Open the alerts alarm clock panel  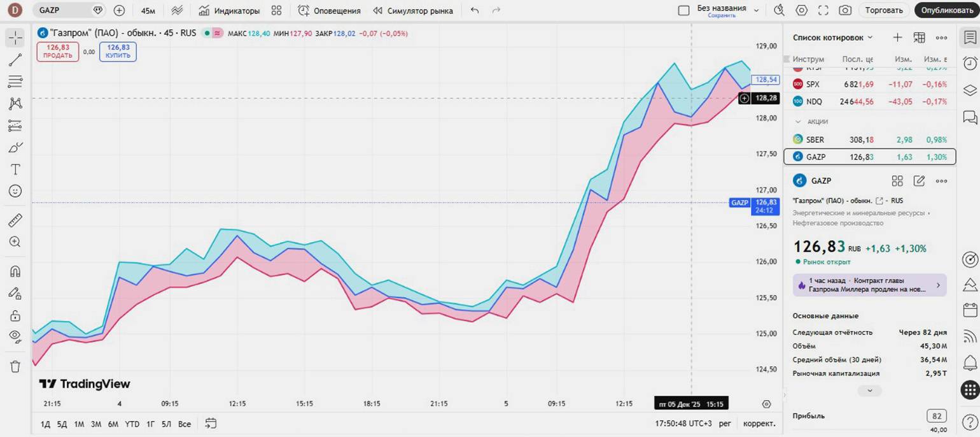(970, 63)
